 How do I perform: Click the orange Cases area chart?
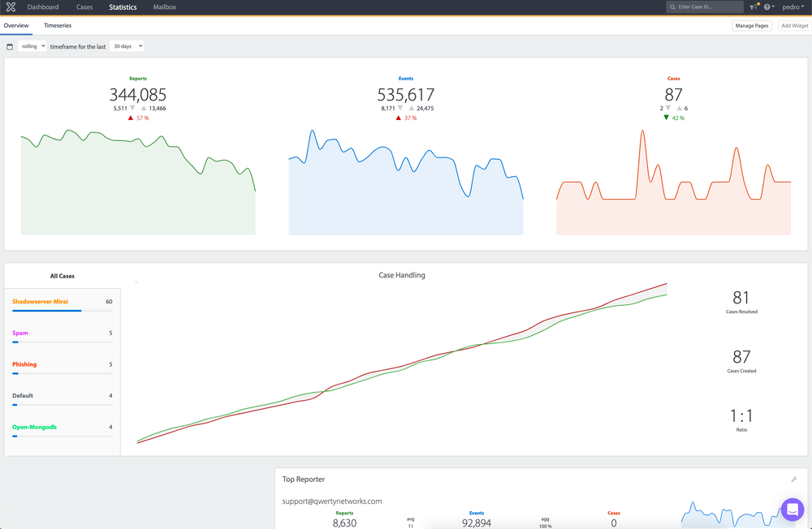673,183
